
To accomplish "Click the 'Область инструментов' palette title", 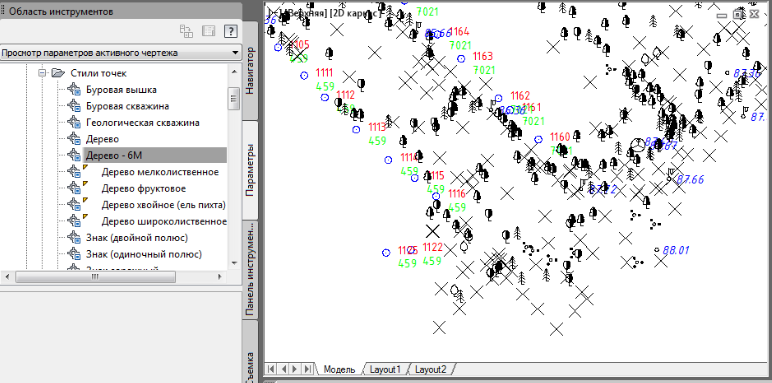I will 61,11.
